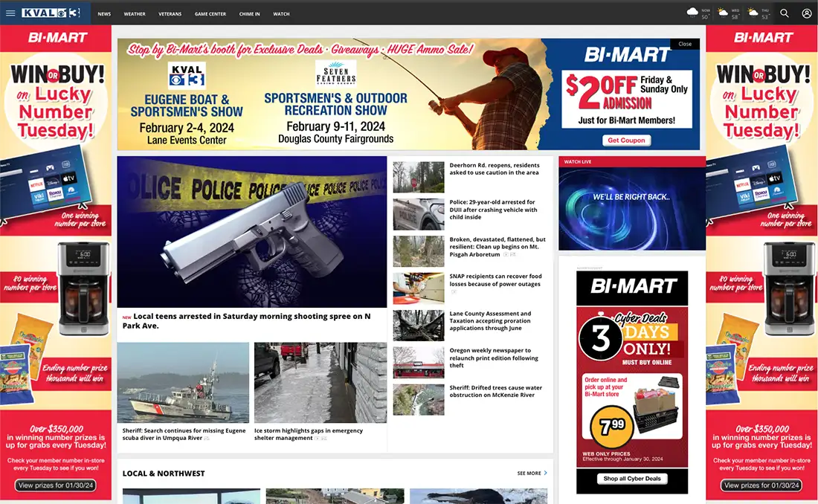Viewport: 818px width, 504px height.
Task: Open the Weather menu
Action: [x=135, y=14]
